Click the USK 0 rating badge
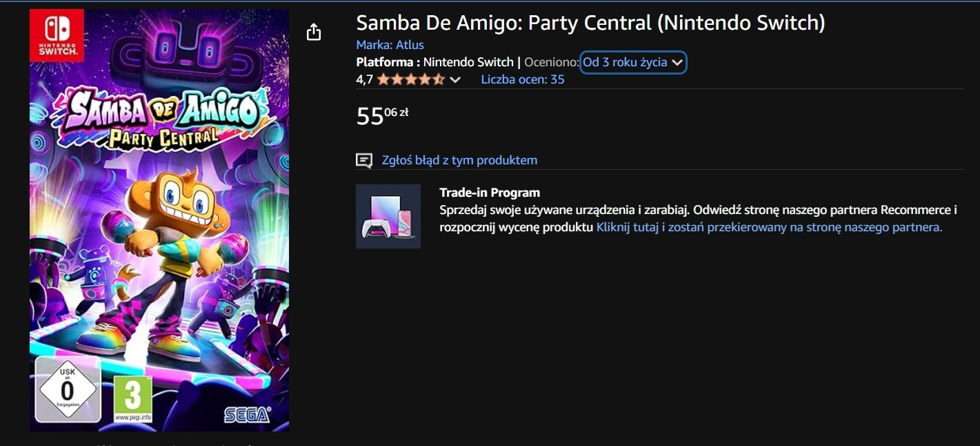 click(x=67, y=390)
